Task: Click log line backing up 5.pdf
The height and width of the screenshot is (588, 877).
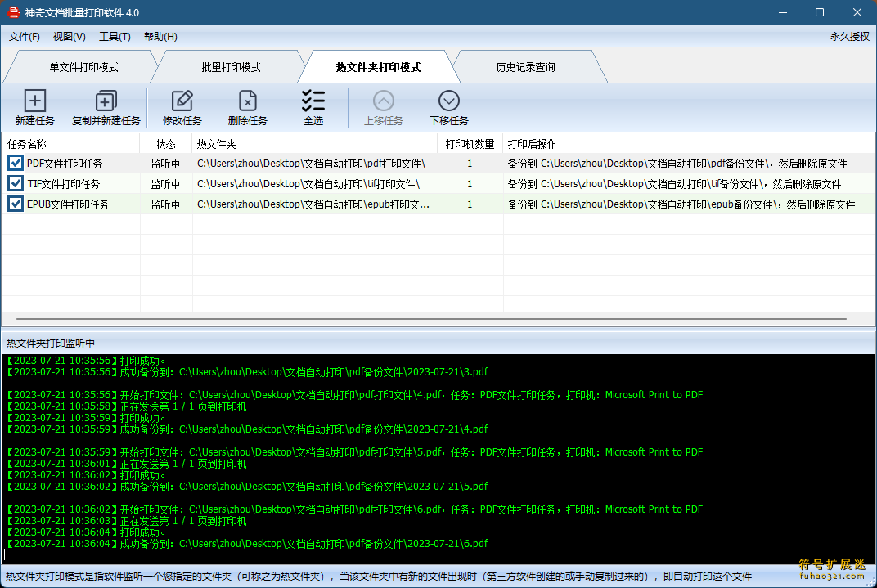Action: 247,487
